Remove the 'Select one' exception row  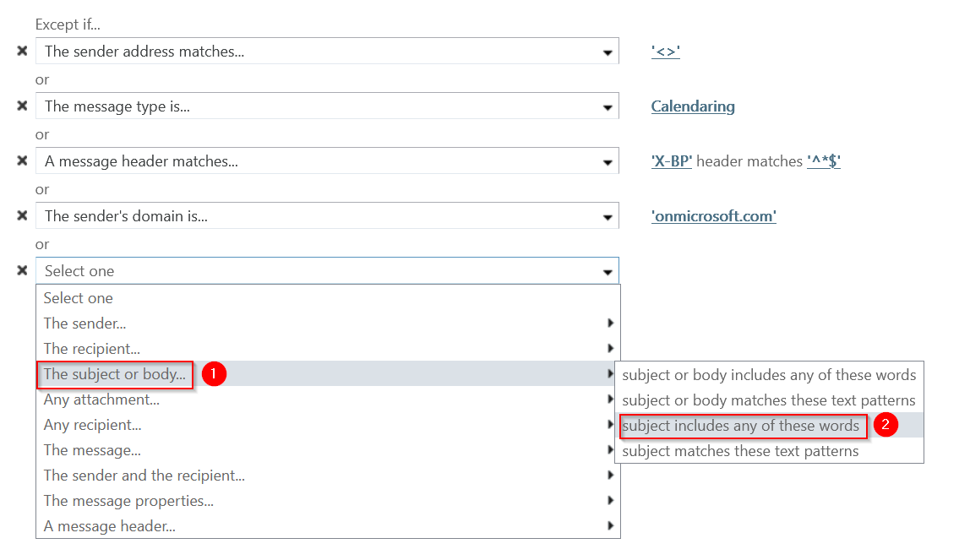click(x=23, y=271)
